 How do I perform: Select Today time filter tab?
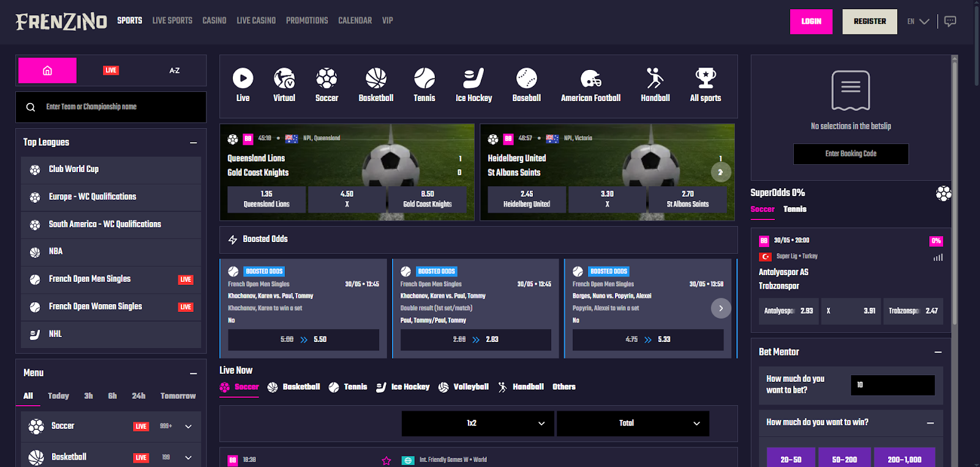point(59,397)
